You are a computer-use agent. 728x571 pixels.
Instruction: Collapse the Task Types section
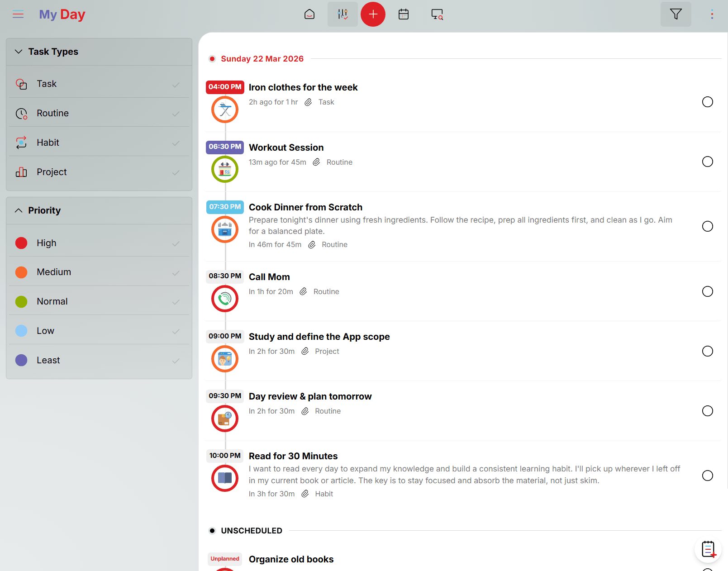(x=19, y=52)
